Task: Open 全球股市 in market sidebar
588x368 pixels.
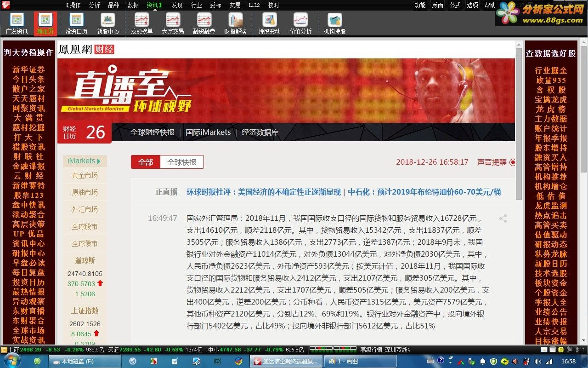Action: click(85, 226)
